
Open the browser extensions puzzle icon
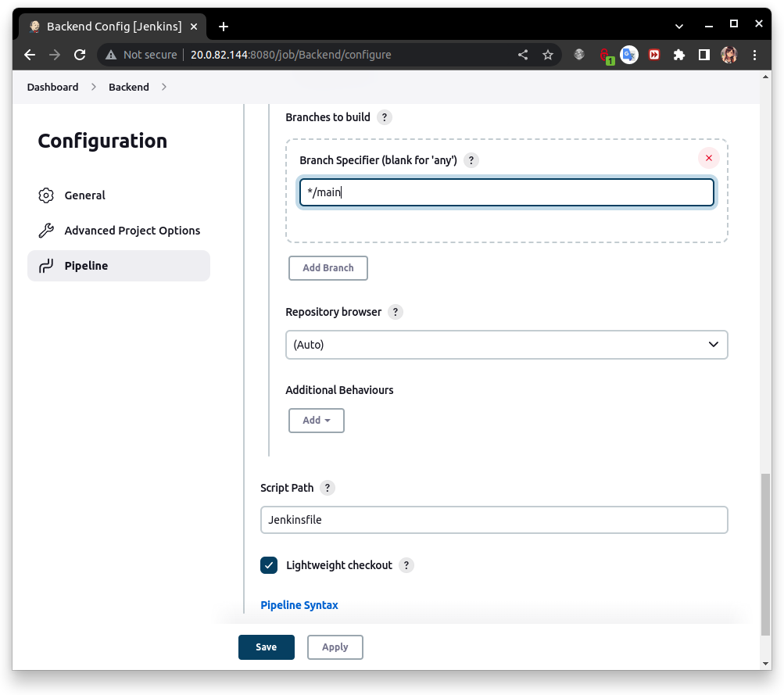[x=678, y=55]
